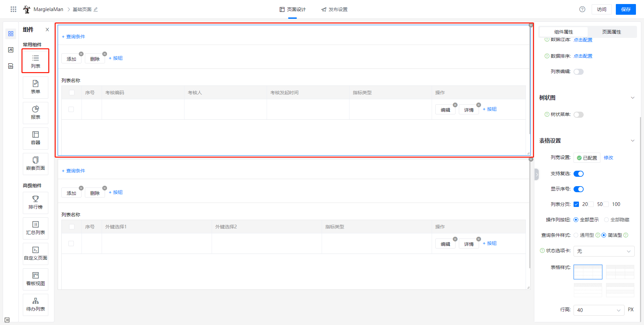
Task: Select the 看板视图 component
Action: 36,279
